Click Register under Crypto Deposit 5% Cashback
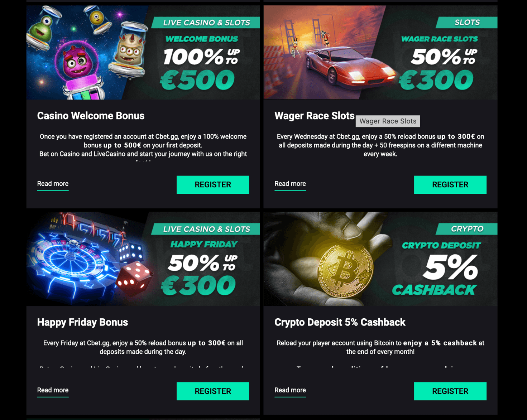Image resolution: width=527 pixels, height=420 pixels. tap(450, 391)
